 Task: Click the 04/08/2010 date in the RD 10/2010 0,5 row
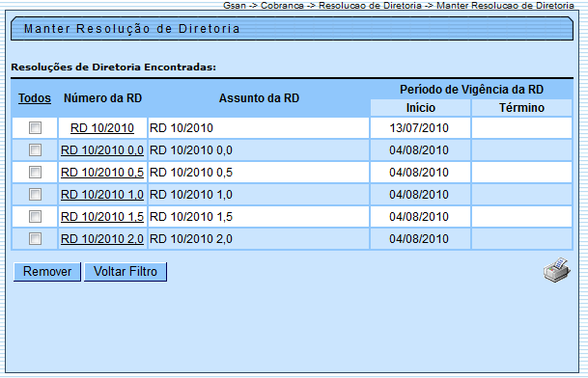(419, 173)
